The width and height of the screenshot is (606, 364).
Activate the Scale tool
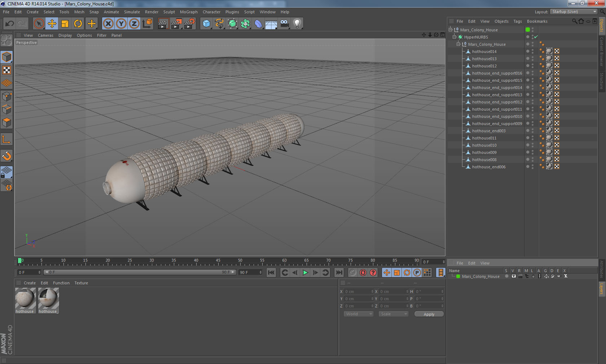[65, 24]
